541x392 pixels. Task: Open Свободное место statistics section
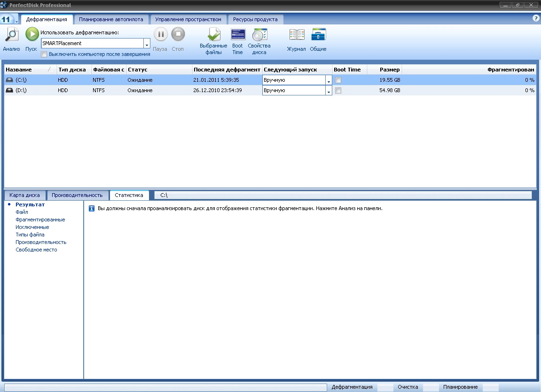click(36, 250)
